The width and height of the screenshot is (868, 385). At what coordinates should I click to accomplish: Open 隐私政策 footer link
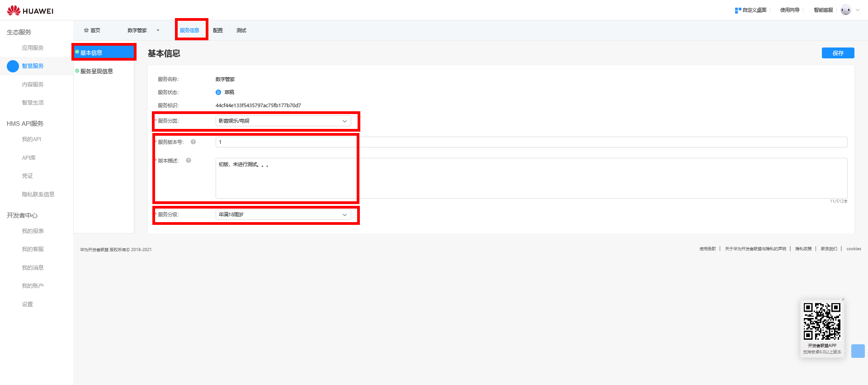tap(803, 249)
